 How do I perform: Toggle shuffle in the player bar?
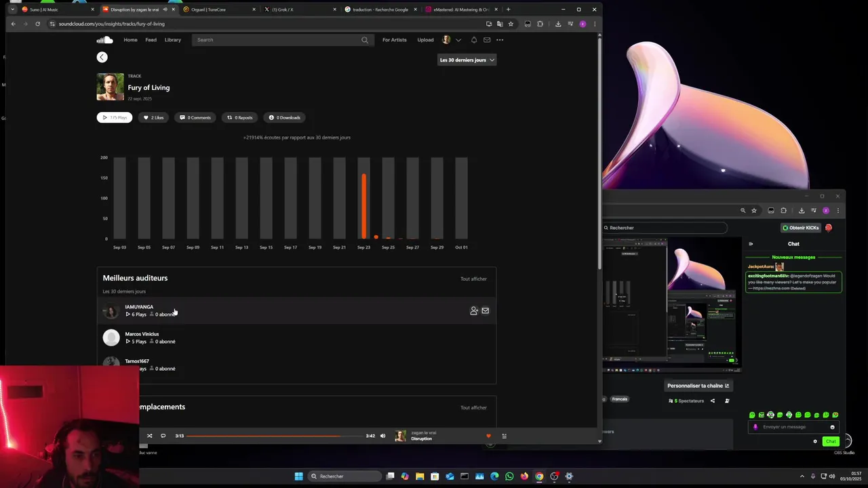click(150, 436)
